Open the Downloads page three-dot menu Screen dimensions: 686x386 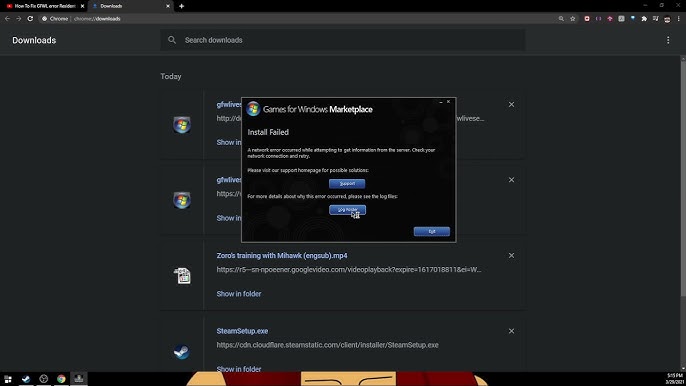(668, 40)
